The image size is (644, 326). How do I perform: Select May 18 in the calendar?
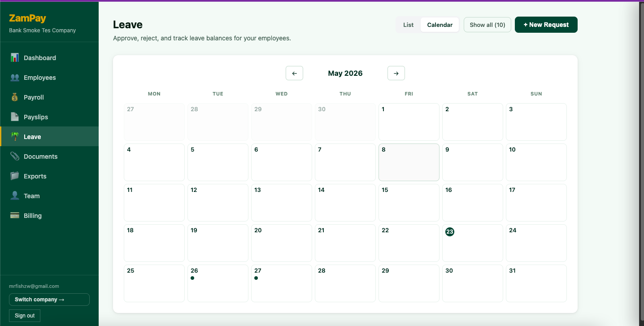click(154, 243)
